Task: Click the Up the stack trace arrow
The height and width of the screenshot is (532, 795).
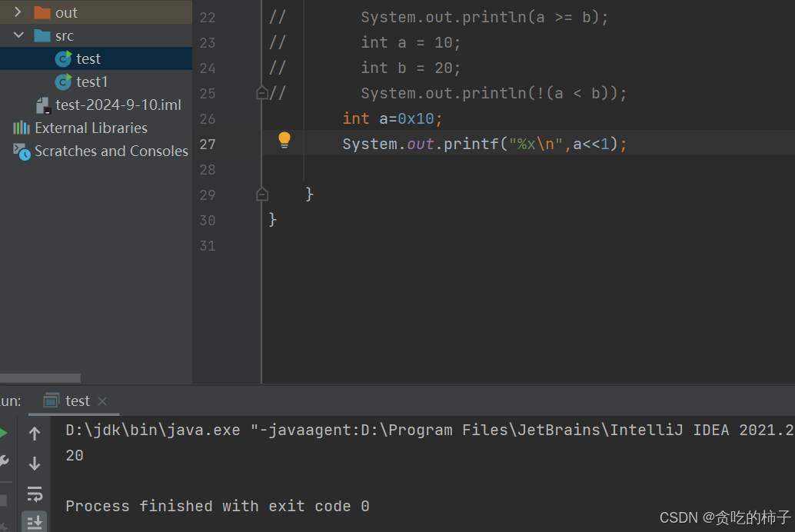Action: [35, 434]
